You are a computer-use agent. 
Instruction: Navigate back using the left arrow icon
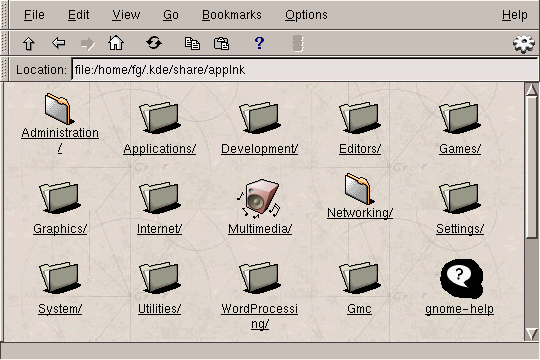point(59,43)
